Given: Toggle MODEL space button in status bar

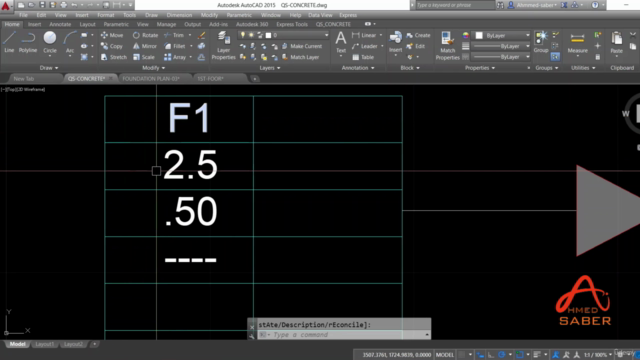Looking at the screenshot, I should (444, 355).
